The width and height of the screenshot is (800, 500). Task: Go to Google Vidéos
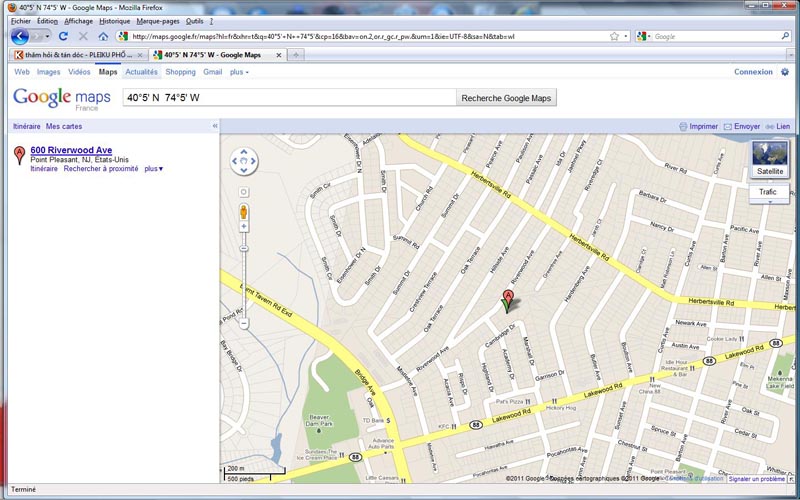pos(79,72)
